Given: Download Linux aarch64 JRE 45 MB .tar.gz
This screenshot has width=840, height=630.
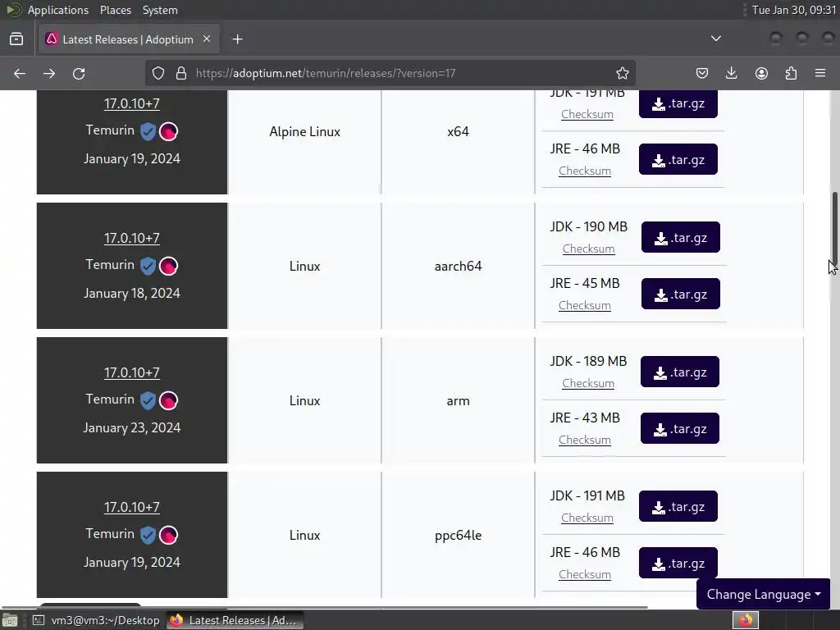Looking at the screenshot, I should 680,294.
